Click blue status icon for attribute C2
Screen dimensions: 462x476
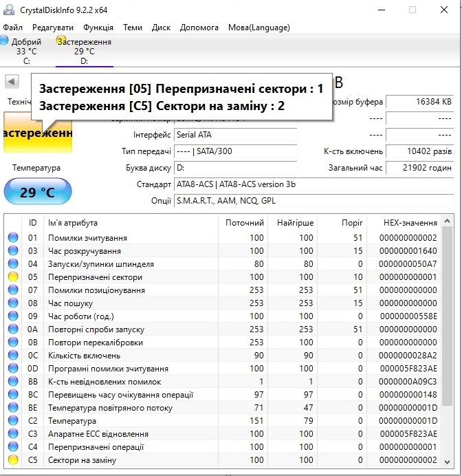13,420
